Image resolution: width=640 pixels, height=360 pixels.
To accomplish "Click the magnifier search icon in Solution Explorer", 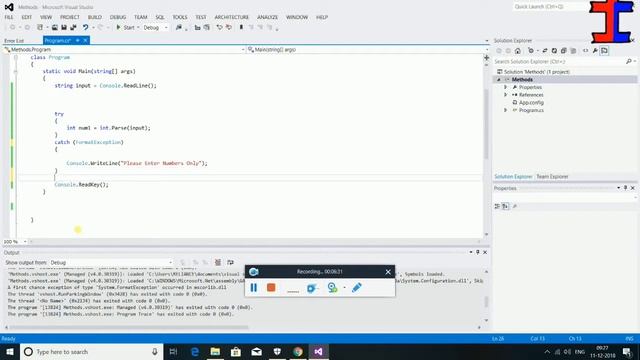I will point(629,61).
